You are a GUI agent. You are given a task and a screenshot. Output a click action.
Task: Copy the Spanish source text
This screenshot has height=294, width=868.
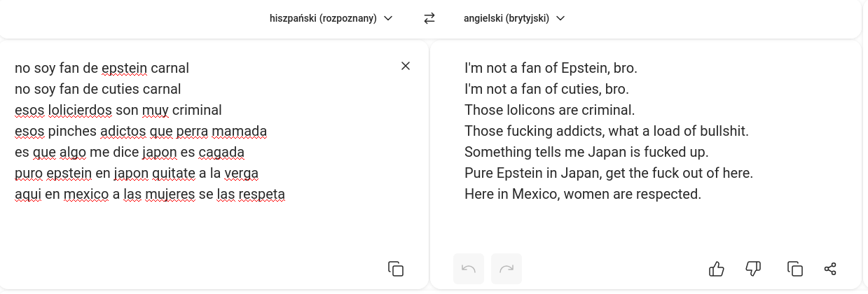tap(396, 269)
